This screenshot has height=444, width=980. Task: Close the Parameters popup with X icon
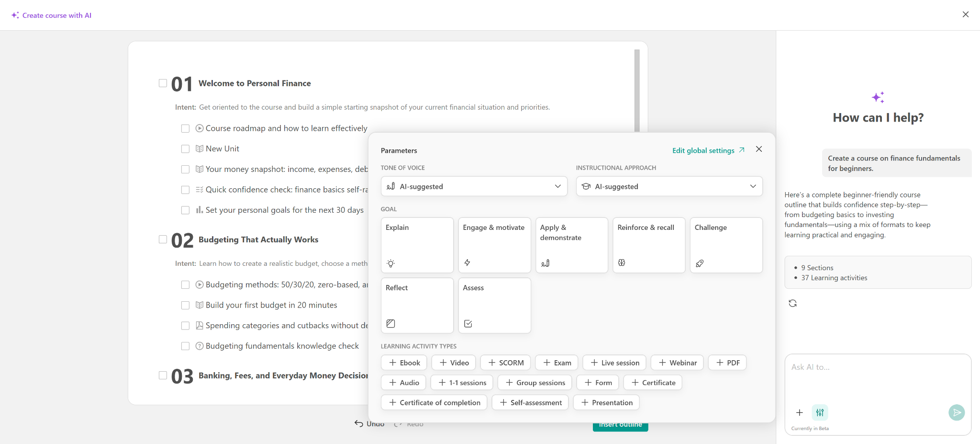759,149
